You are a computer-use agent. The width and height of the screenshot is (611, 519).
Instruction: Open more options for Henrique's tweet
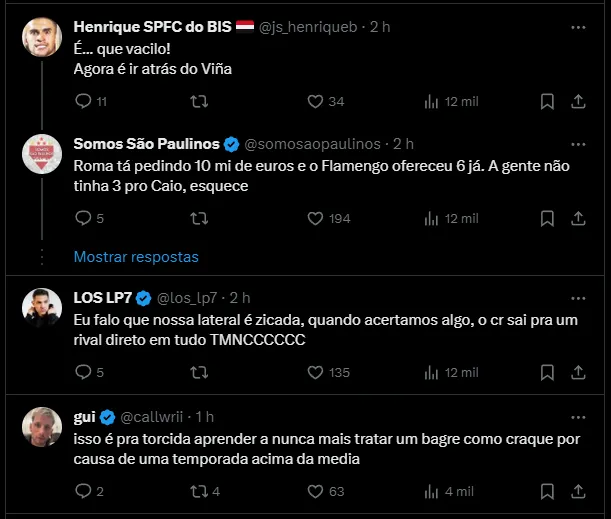(x=578, y=26)
